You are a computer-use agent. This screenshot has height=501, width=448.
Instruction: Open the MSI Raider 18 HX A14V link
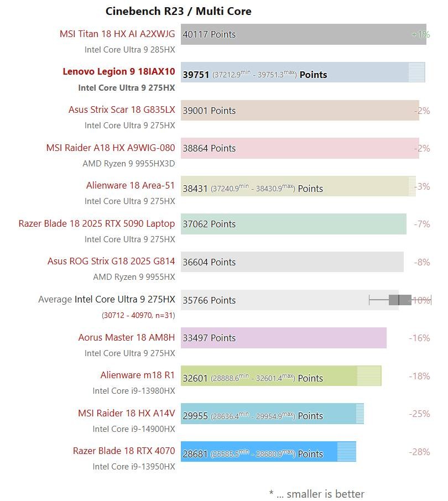coord(127,413)
